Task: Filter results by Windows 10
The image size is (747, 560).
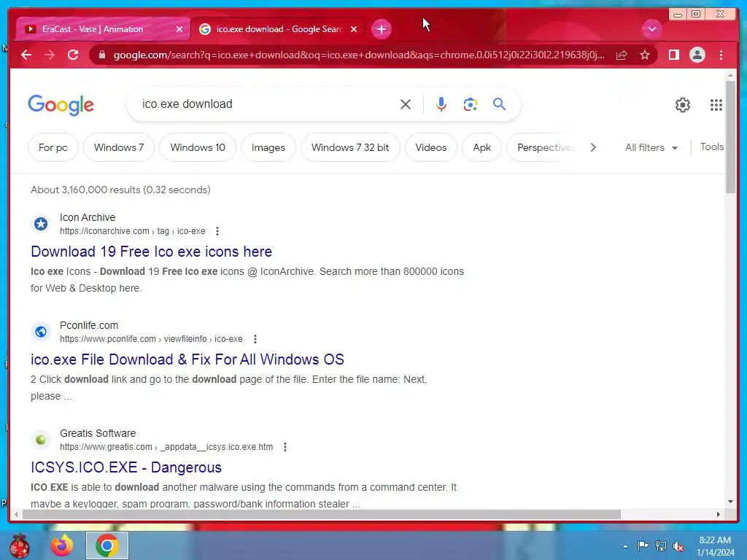Action: pyautogui.click(x=198, y=147)
